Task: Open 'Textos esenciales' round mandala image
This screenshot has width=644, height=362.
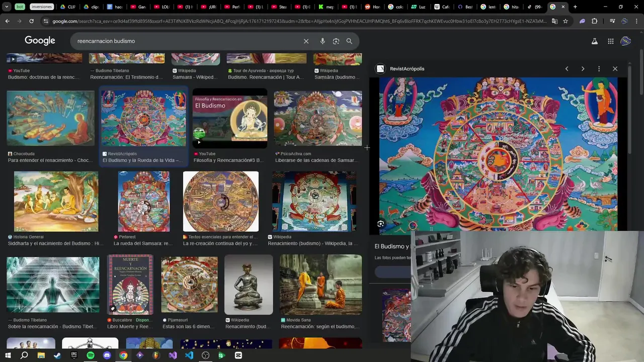Action: (221, 201)
